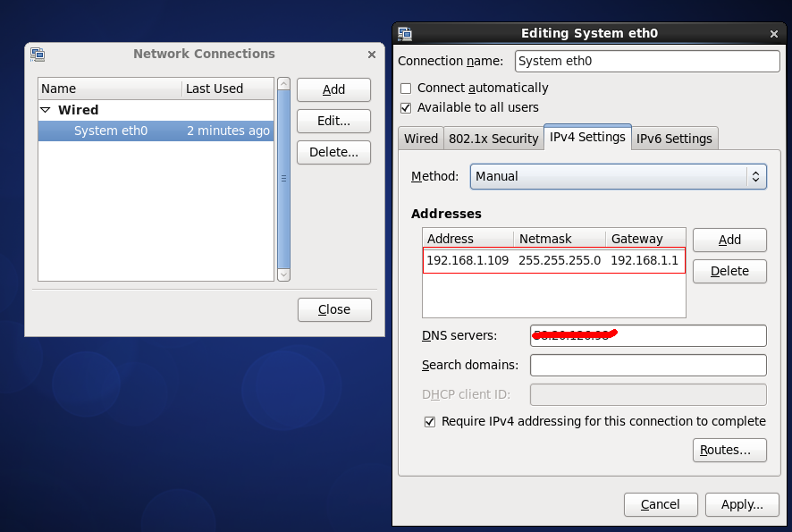
Task: Close the Network Connections window
Action: click(x=372, y=54)
